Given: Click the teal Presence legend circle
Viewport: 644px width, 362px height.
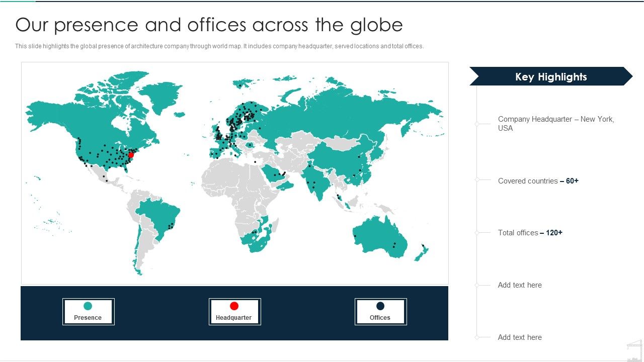Looking at the screenshot, I should [x=88, y=306].
